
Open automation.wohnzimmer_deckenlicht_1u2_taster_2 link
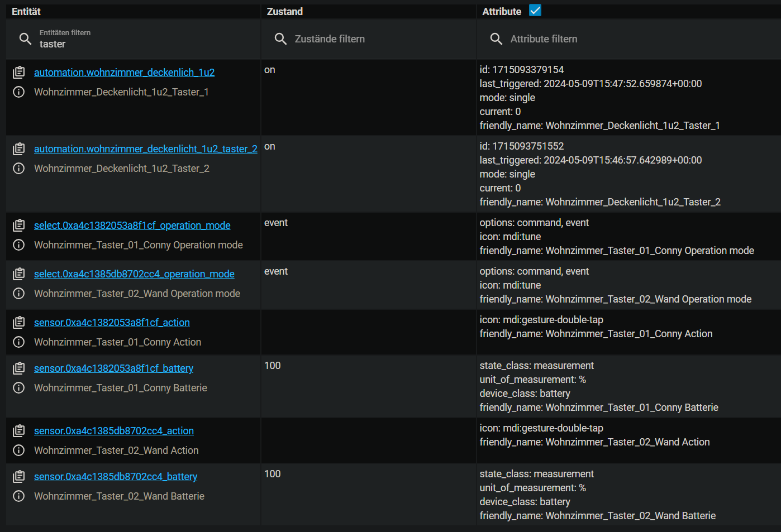tap(145, 149)
